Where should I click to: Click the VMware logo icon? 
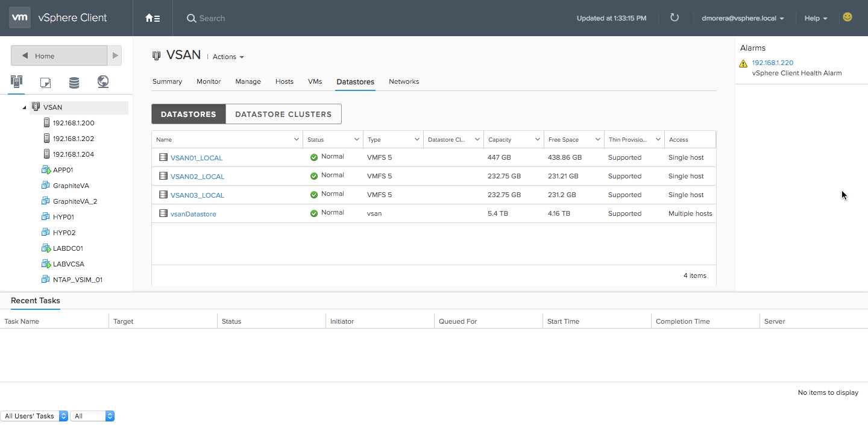tap(20, 18)
